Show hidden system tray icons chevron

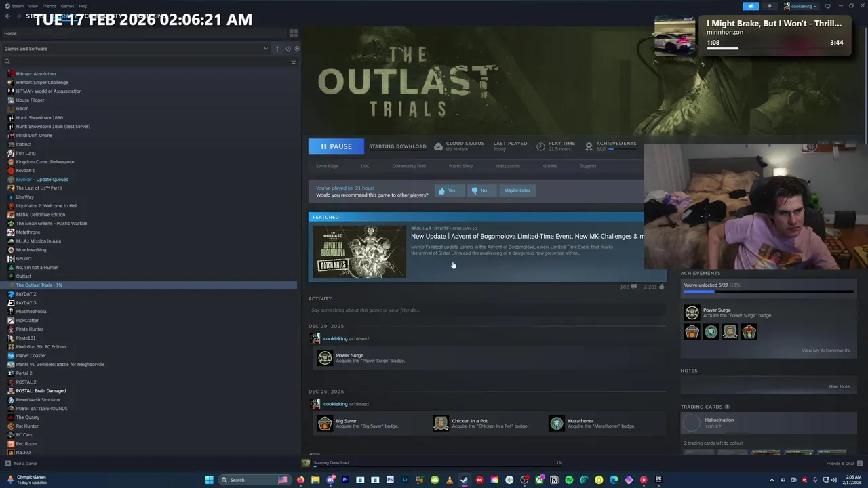pyautogui.click(x=771, y=480)
